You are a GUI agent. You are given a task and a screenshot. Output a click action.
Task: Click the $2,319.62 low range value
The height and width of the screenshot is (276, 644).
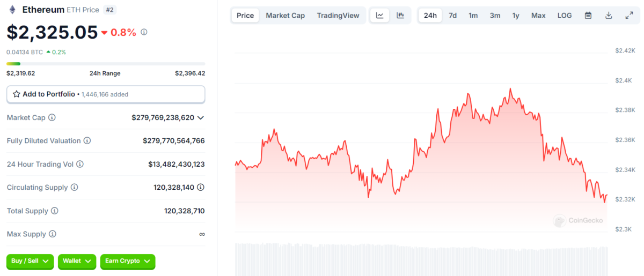click(x=20, y=73)
